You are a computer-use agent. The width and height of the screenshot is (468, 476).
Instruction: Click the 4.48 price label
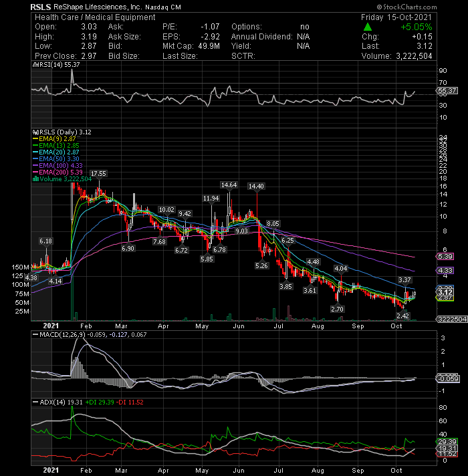(313, 262)
